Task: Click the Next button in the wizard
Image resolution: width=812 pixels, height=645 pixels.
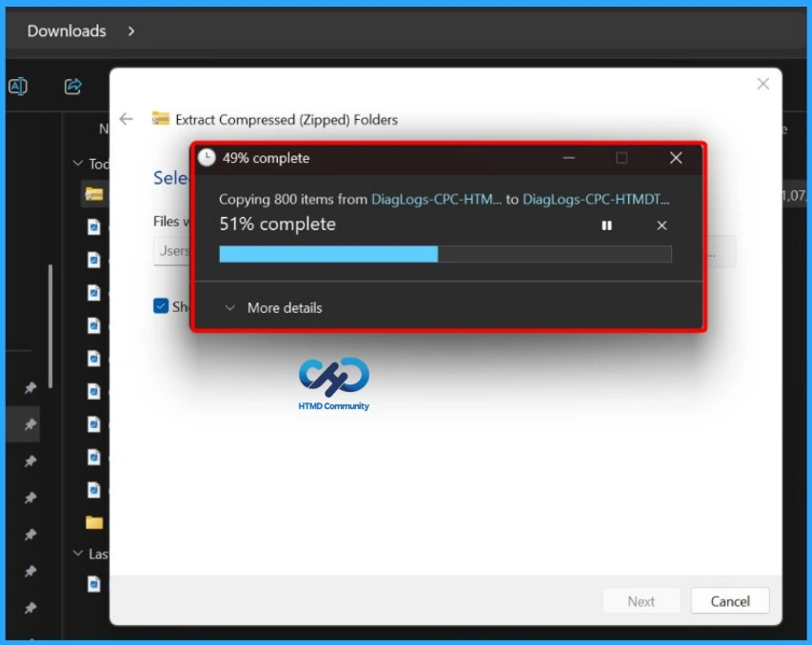Action: (x=641, y=600)
